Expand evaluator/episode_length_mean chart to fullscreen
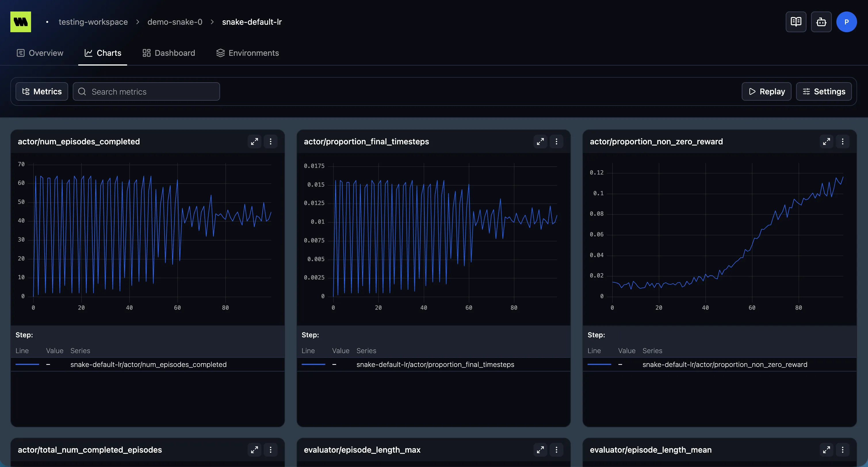Viewport: 868px width, 467px height. pyautogui.click(x=827, y=450)
